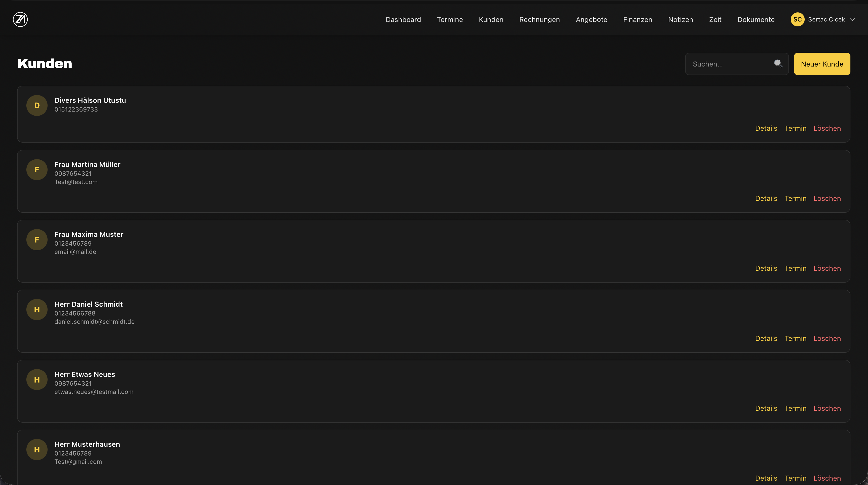Click the SC user avatar badge
The height and width of the screenshot is (485, 868).
click(x=797, y=20)
